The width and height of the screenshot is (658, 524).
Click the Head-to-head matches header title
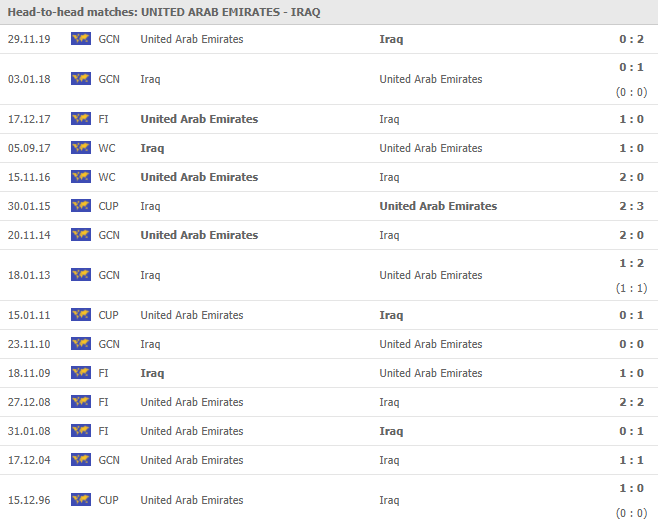click(x=164, y=12)
